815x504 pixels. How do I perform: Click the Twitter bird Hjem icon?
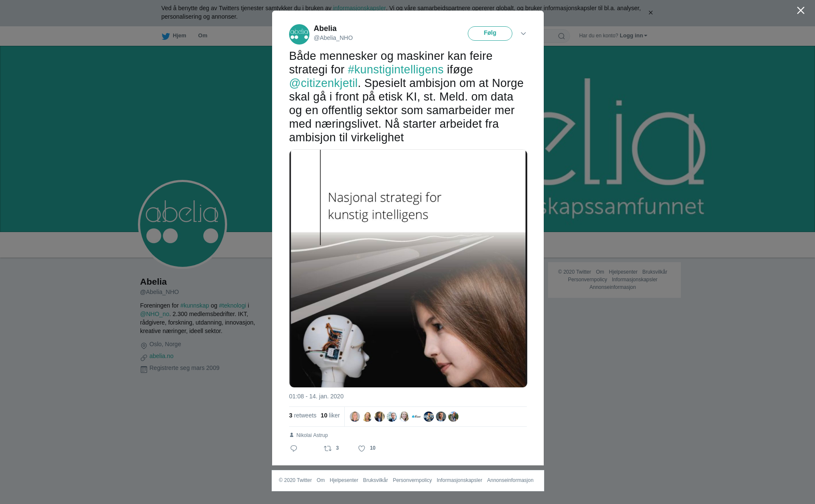(166, 36)
